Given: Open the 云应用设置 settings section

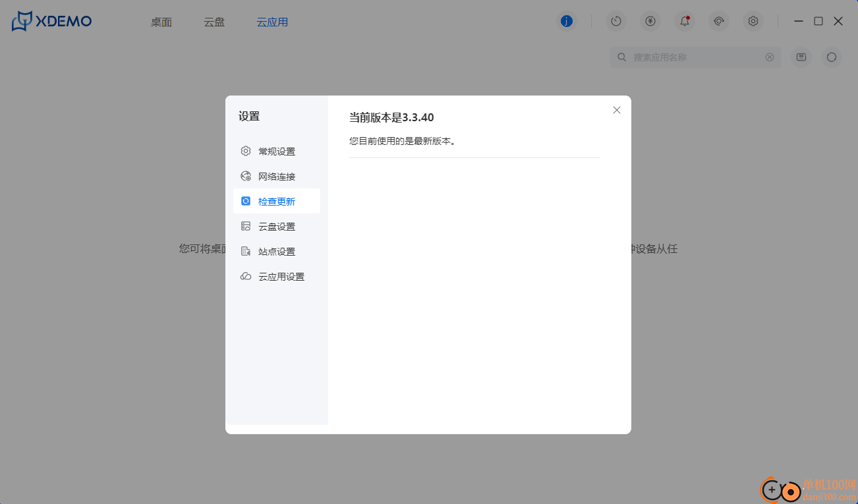Looking at the screenshot, I should pyautogui.click(x=277, y=277).
